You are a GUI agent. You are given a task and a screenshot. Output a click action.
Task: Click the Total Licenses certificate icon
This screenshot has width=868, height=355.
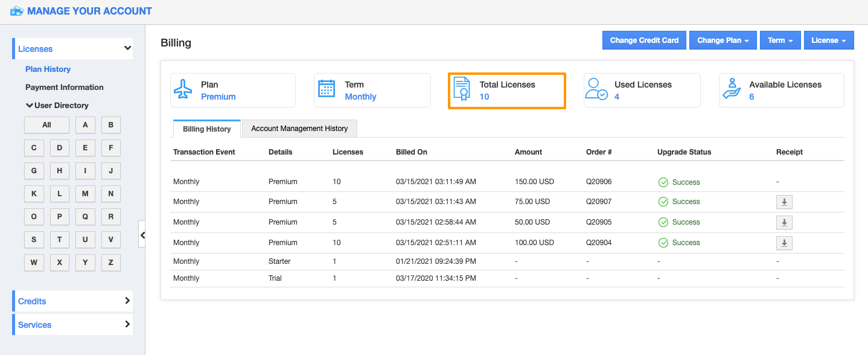click(462, 89)
